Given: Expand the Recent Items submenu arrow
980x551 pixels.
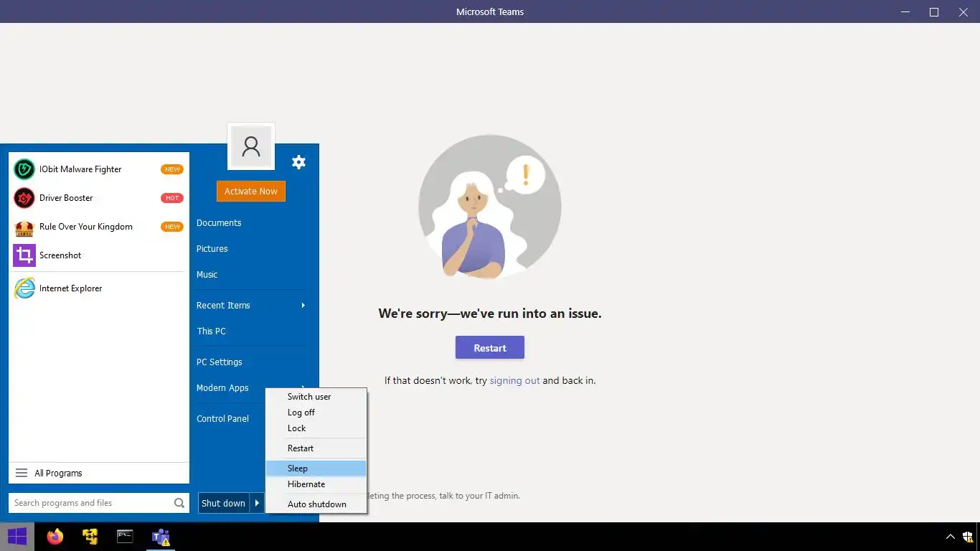Looking at the screenshot, I should click(303, 306).
